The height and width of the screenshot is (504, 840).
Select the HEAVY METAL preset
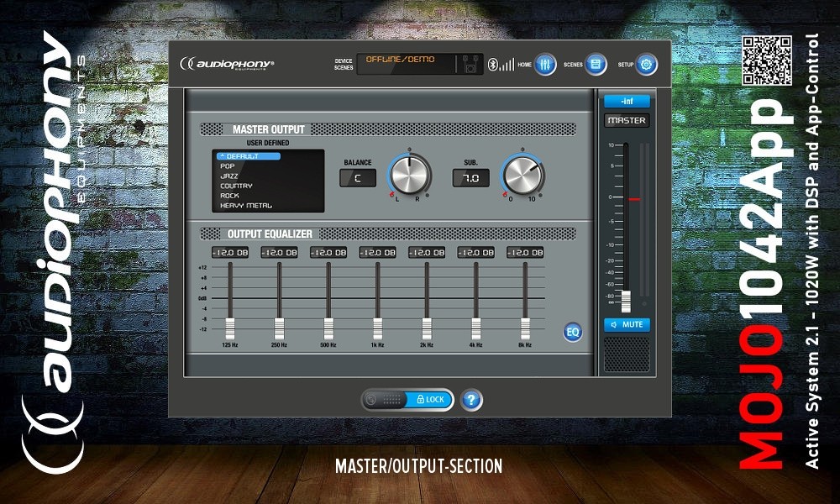click(x=246, y=206)
